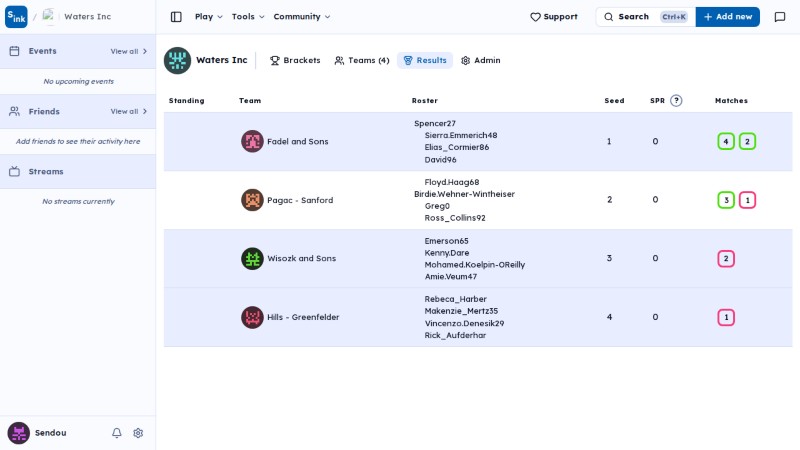Open Fadel and Sons match 4 result
The height and width of the screenshot is (450, 800).
tap(726, 141)
